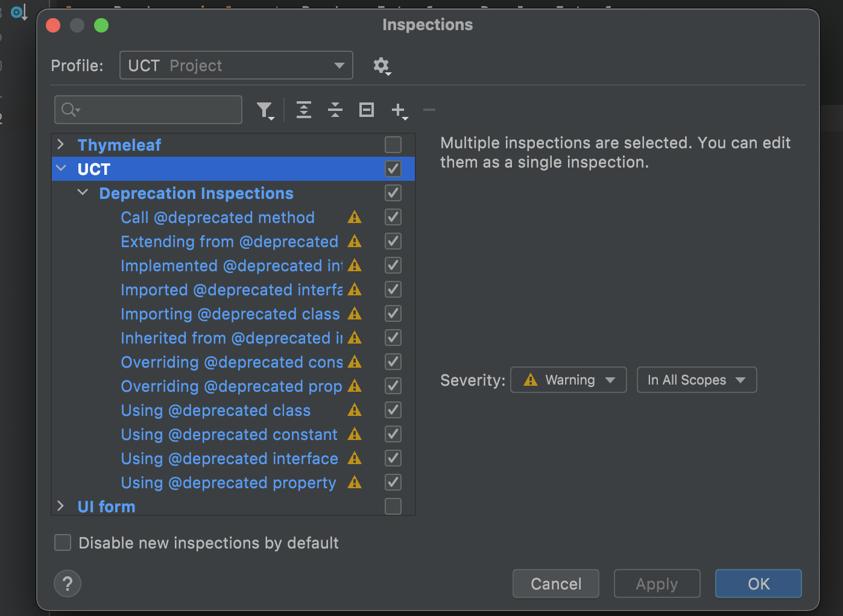Open the profile gear settings menu

click(382, 66)
